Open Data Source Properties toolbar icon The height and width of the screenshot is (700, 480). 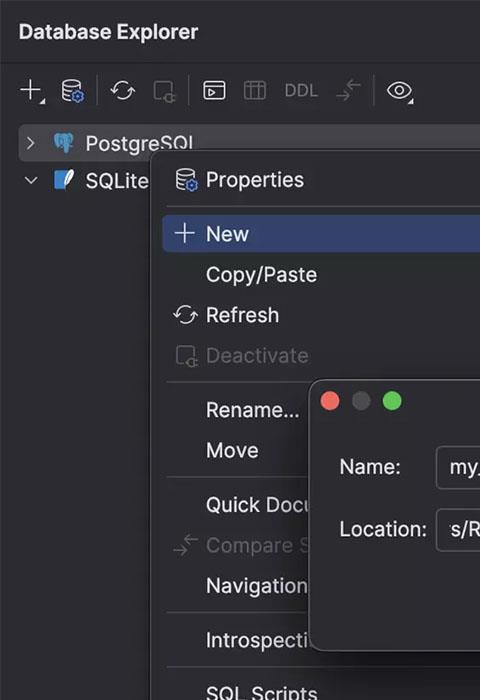tap(73, 91)
